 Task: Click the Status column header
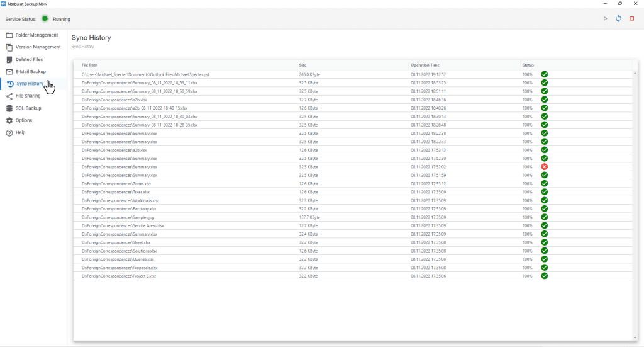[528, 65]
